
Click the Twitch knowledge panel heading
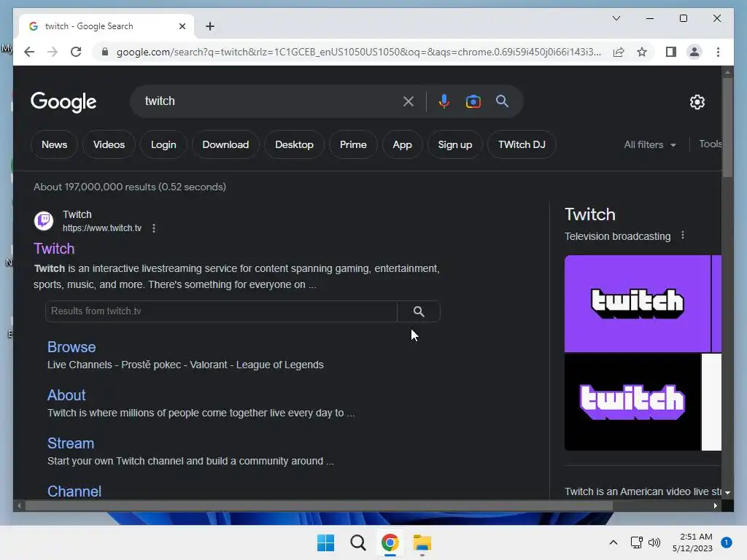(x=589, y=215)
